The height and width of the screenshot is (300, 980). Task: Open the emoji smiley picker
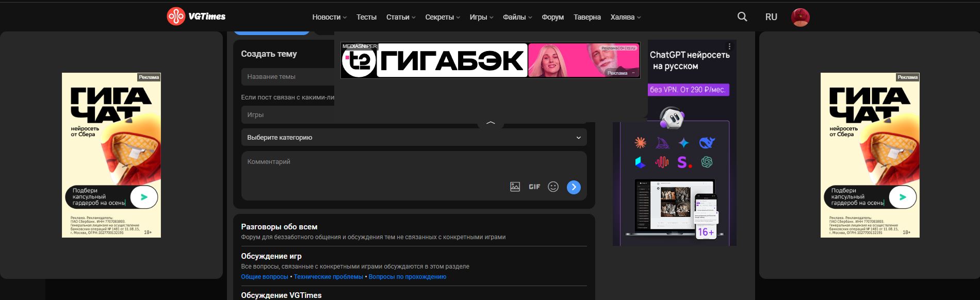point(553,187)
